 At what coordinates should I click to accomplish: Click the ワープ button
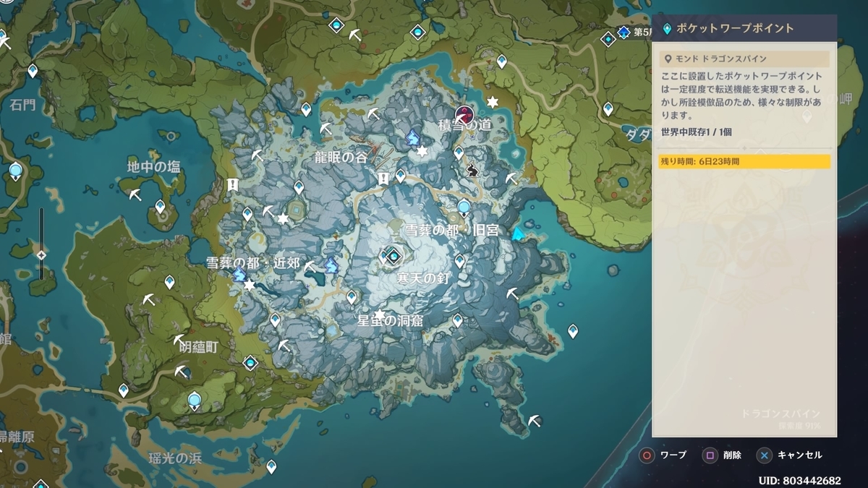coord(663,455)
